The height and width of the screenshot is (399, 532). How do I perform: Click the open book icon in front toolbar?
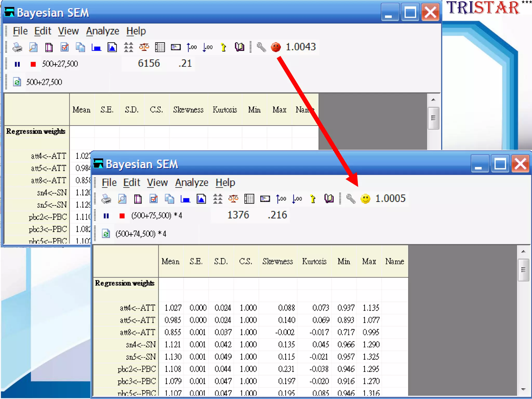[329, 199]
